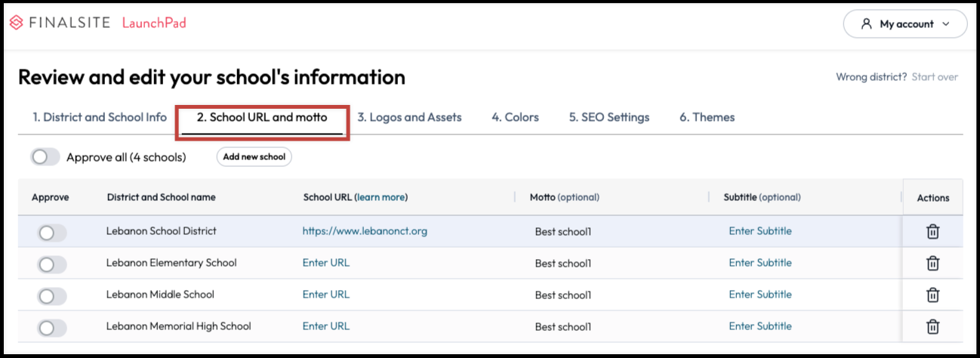Click the Lebanon Memorial High School name cell
Screen dimensions: 980x358
(178, 326)
